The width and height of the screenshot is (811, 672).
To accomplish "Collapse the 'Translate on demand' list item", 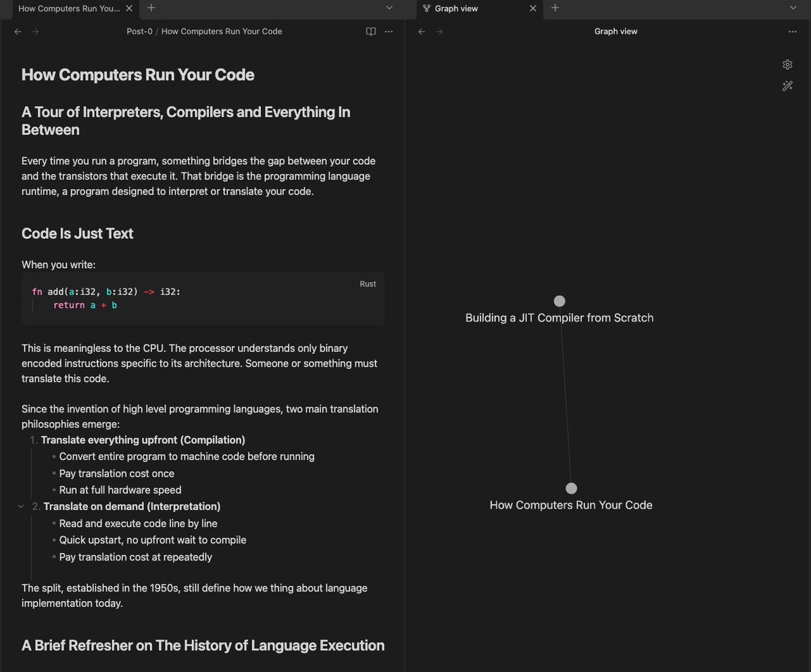I will pos(21,507).
